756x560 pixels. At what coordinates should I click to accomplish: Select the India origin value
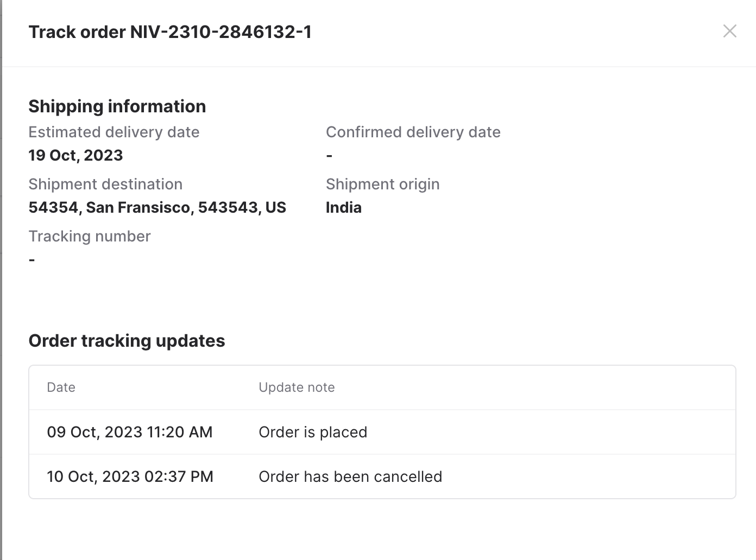(343, 208)
